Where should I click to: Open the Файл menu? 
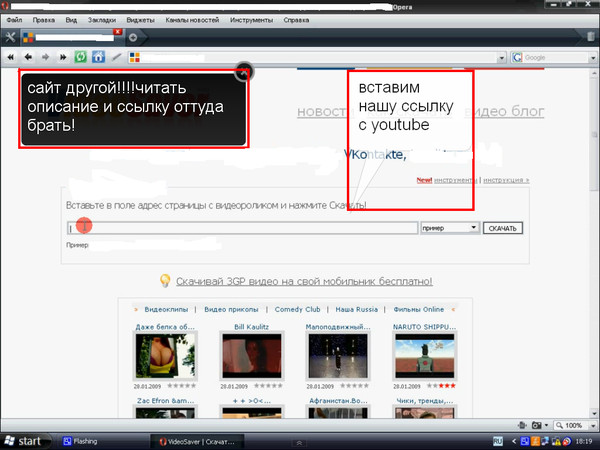[x=14, y=20]
